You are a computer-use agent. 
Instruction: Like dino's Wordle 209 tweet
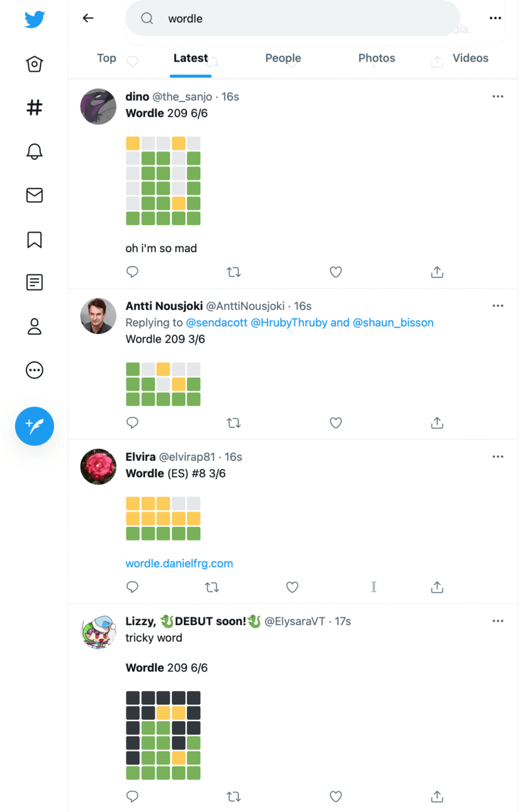point(336,272)
